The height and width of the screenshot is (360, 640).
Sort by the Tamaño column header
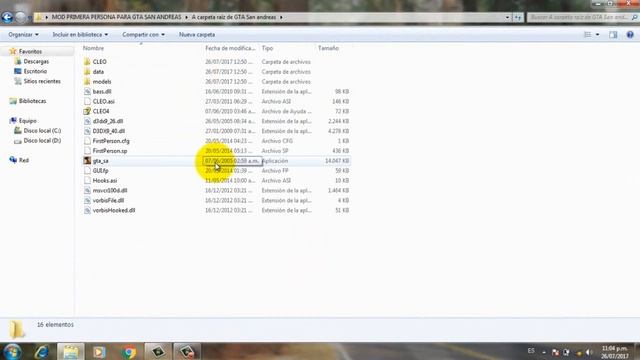(x=328, y=48)
